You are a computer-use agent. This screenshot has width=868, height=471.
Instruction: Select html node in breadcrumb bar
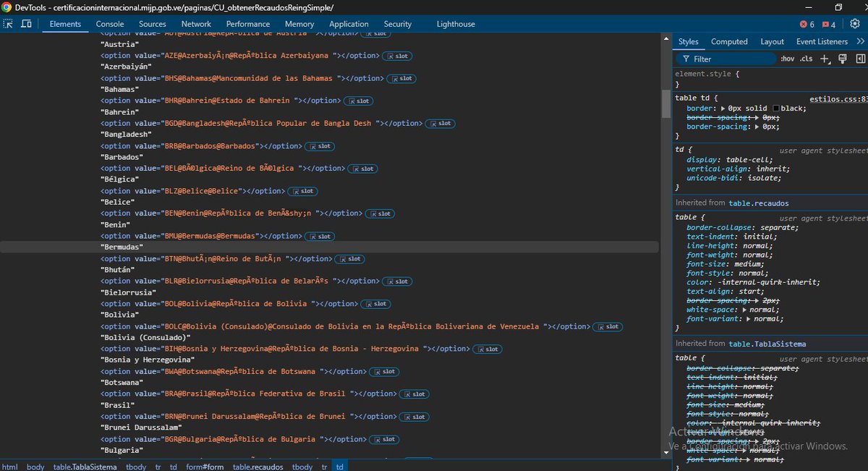click(x=9, y=467)
